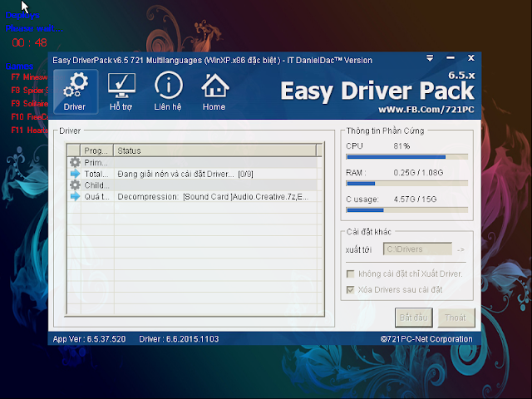532x399 pixels.
Task: Click the wWw.FB.Com/721PC link
Action: [426, 110]
